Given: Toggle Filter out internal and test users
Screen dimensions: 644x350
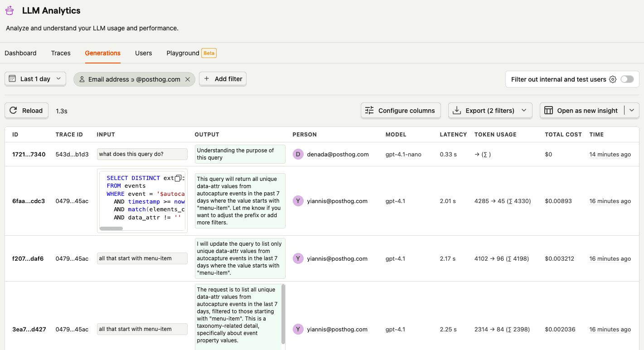Looking at the screenshot, I should tap(627, 79).
